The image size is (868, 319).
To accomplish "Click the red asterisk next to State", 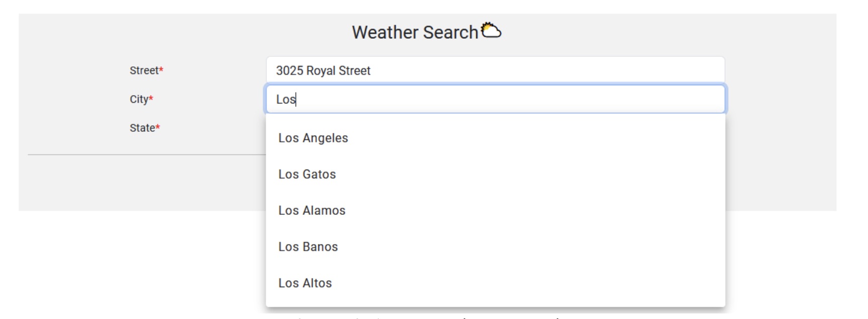I will pyautogui.click(x=157, y=126).
